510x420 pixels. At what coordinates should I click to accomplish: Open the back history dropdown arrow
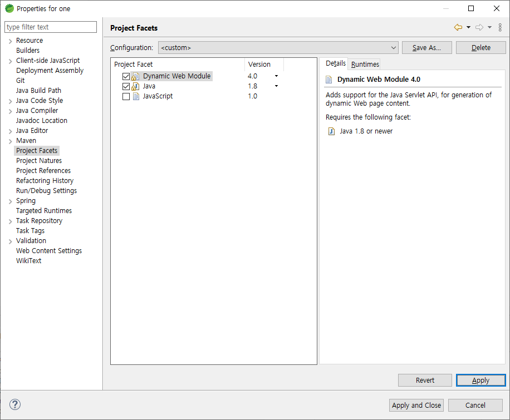point(468,27)
